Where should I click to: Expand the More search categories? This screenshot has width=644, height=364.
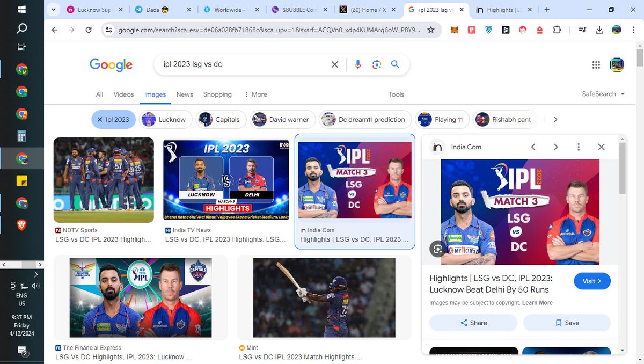click(x=255, y=94)
